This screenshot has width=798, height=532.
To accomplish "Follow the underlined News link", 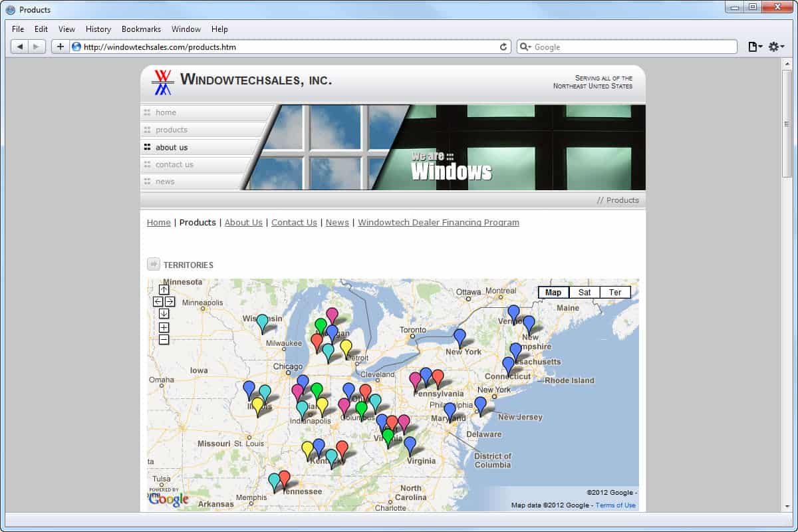I will (x=337, y=223).
